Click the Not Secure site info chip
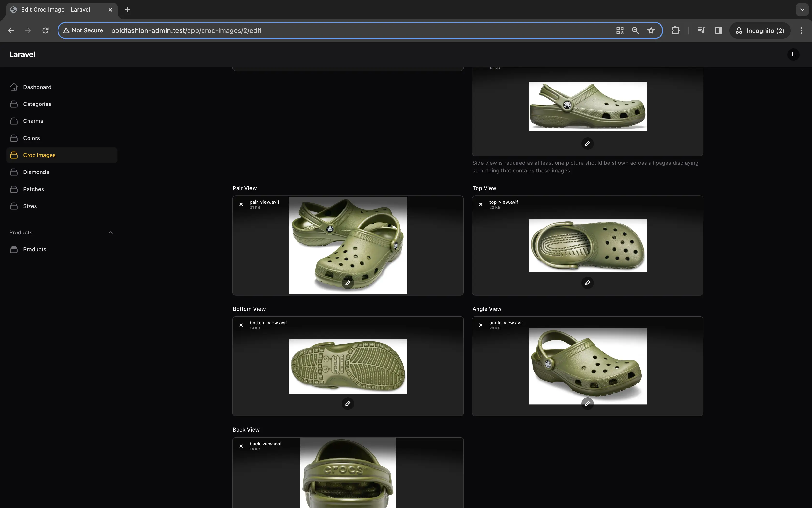Image resolution: width=812 pixels, height=508 pixels. click(x=83, y=30)
